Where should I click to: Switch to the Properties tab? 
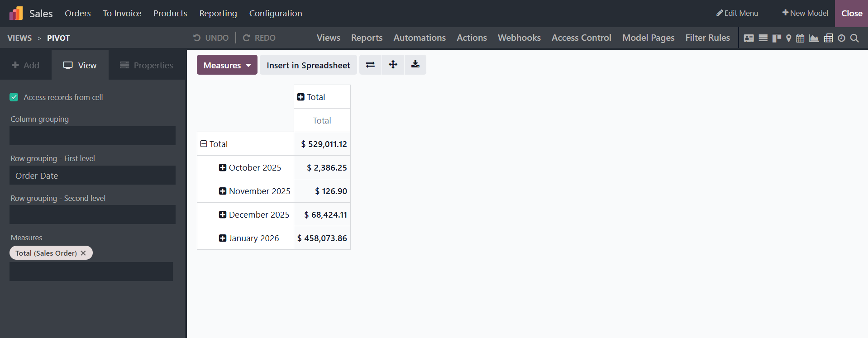(x=147, y=65)
